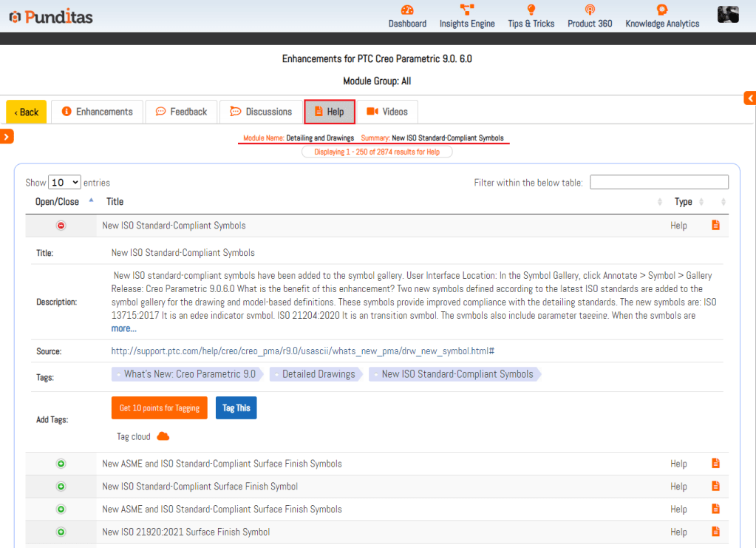This screenshot has height=548, width=756.
Task: Click the Back button
Action: pos(27,112)
